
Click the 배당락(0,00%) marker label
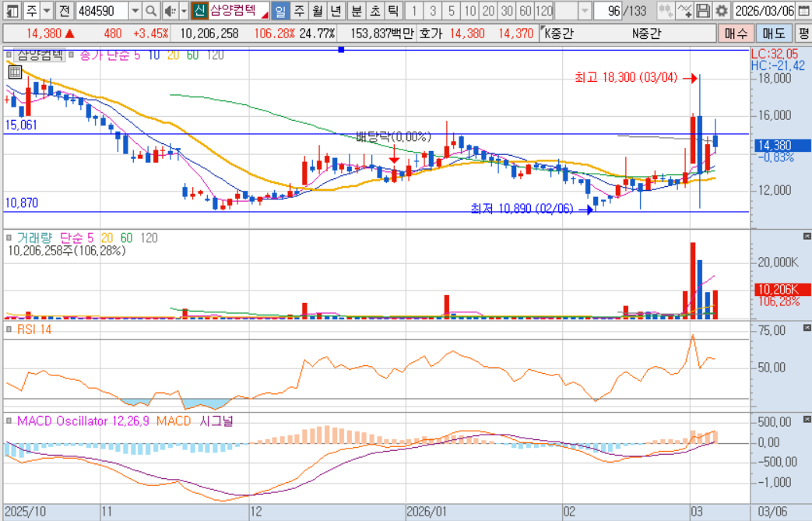point(394,137)
